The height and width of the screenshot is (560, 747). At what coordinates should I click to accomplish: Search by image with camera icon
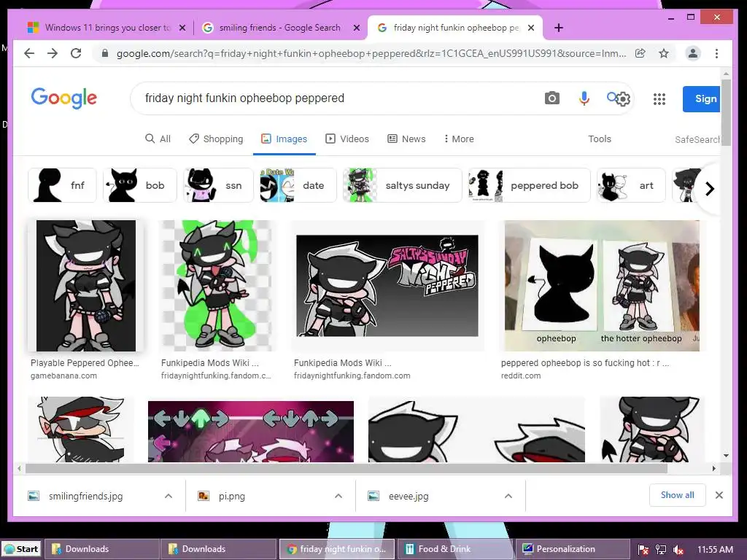[552, 98]
